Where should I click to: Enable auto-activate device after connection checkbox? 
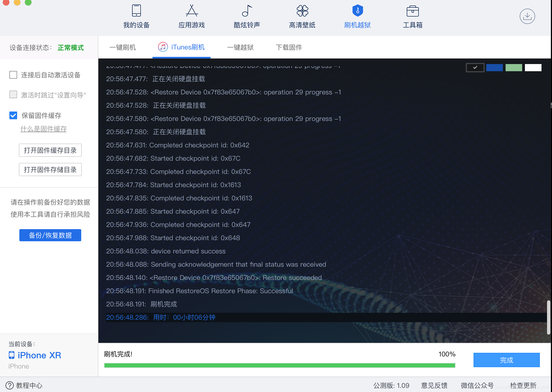pos(13,75)
